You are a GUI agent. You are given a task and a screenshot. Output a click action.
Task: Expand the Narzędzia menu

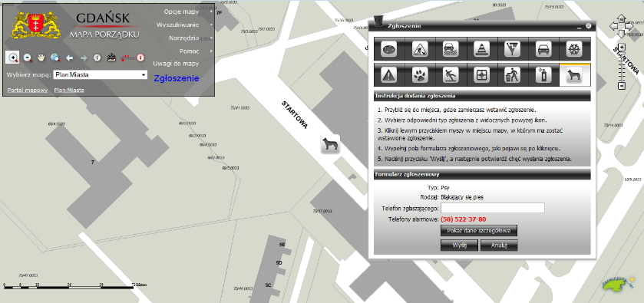tap(183, 38)
